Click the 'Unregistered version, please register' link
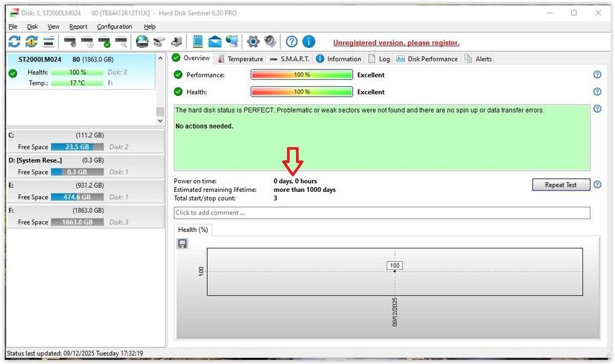The height and width of the screenshot is (364, 615). (x=396, y=43)
